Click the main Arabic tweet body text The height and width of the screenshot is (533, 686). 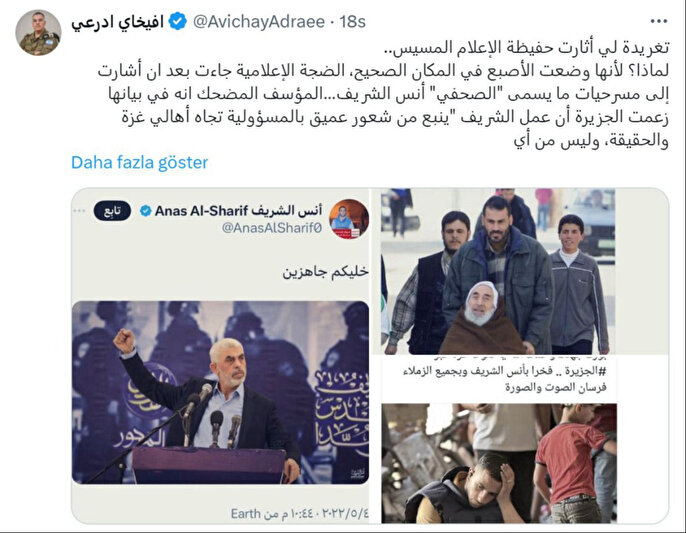383,94
